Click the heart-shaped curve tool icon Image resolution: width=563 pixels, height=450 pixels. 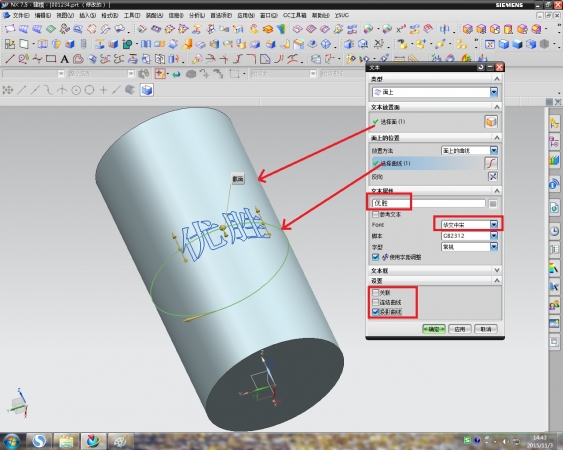tap(78, 59)
